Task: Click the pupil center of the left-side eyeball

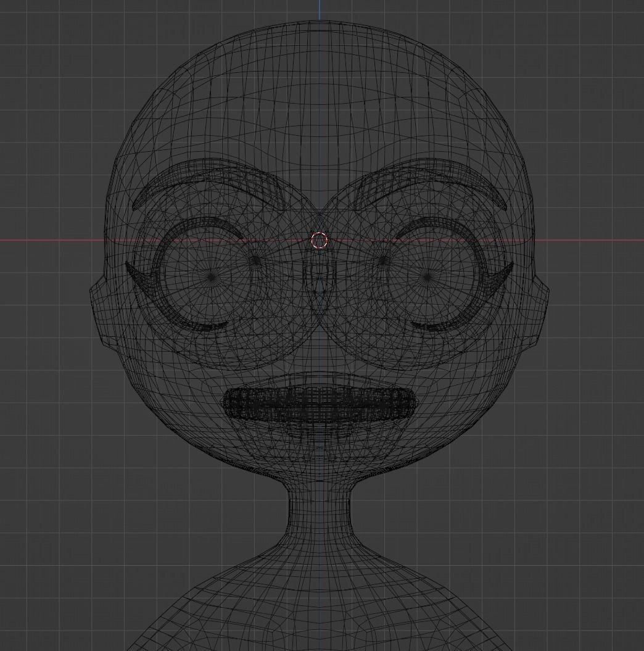Action: click(x=212, y=276)
